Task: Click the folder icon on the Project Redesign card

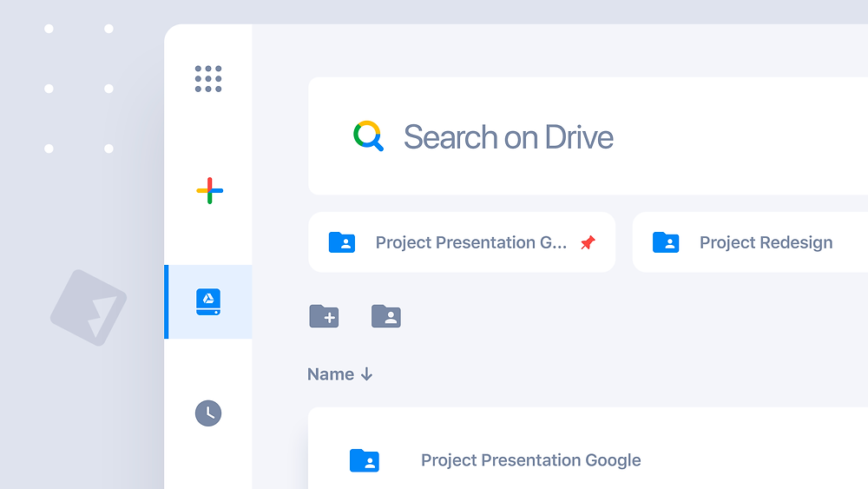Action: point(666,242)
